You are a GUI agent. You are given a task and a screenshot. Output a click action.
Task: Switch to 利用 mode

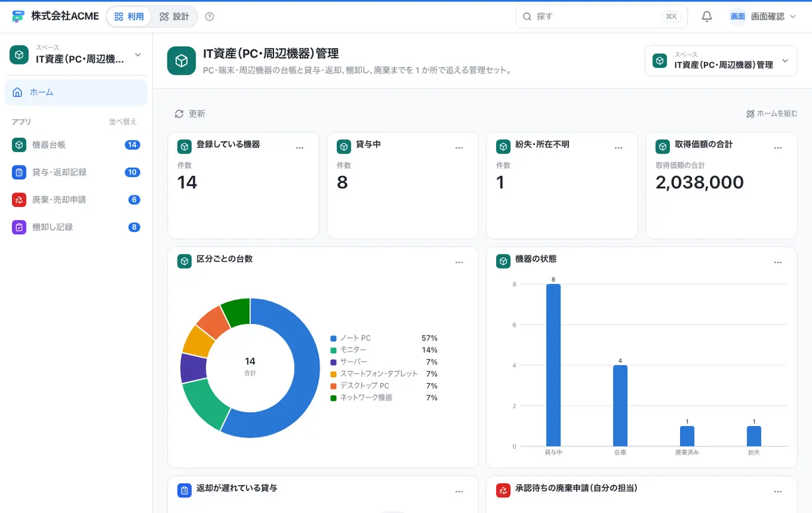point(129,16)
